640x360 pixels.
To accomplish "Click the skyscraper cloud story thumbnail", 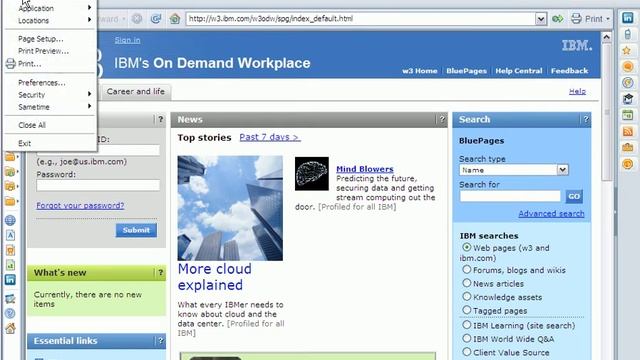I will coord(230,208).
